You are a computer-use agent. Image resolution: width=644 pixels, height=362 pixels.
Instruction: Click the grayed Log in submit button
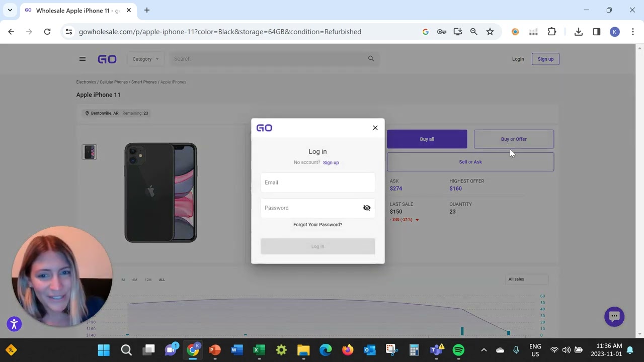coord(317,246)
